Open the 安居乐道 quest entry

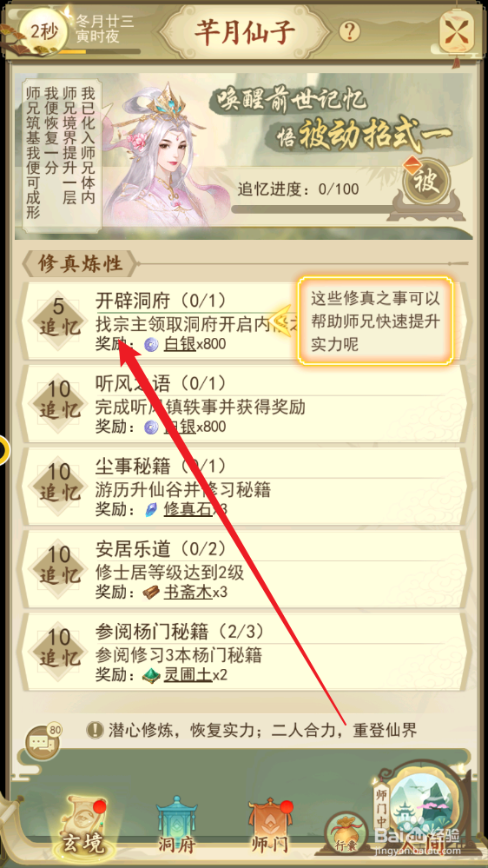(243, 571)
